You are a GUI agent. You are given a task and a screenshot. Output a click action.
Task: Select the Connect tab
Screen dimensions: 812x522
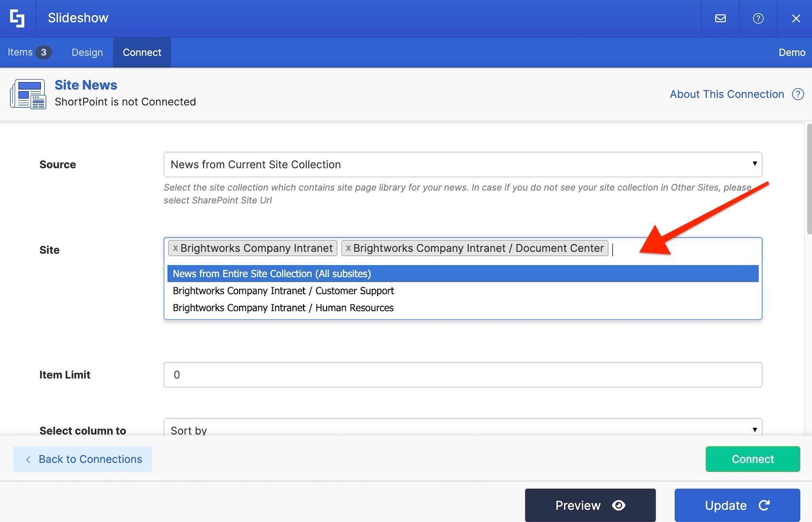tap(142, 52)
